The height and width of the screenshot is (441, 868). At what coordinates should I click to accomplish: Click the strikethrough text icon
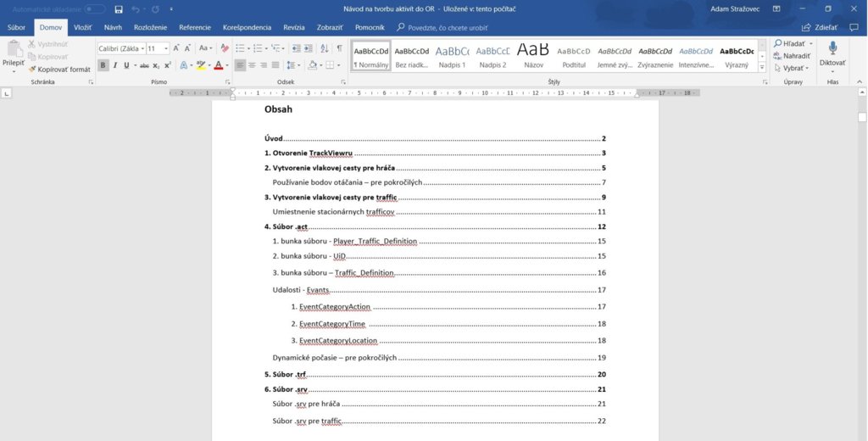coord(144,65)
